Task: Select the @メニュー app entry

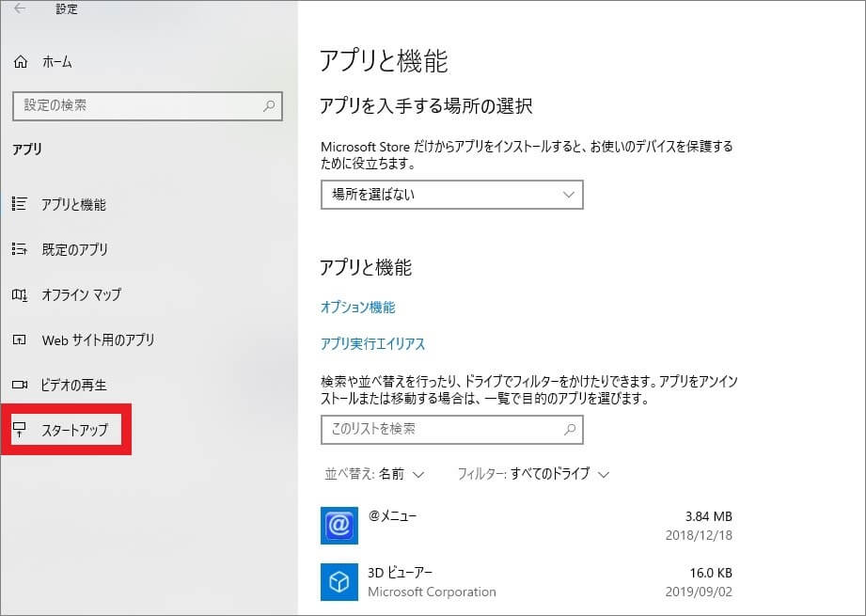Action: coord(527,526)
